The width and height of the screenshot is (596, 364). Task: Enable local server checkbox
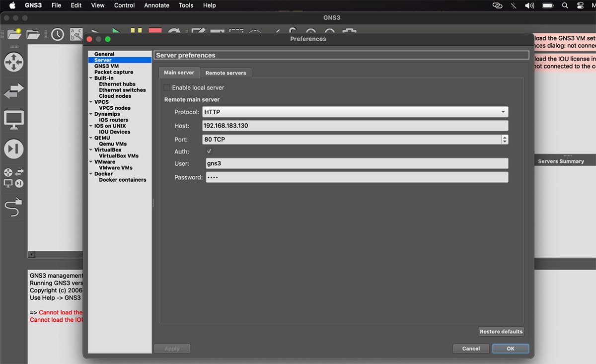[x=167, y=88]
